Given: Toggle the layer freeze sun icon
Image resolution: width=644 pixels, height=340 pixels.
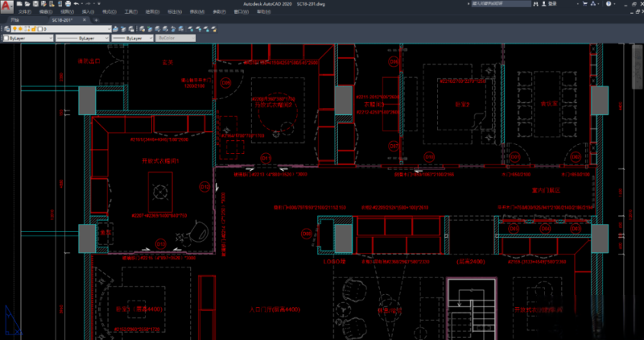Looking at the screenshot, I should [x=22, y=29].
